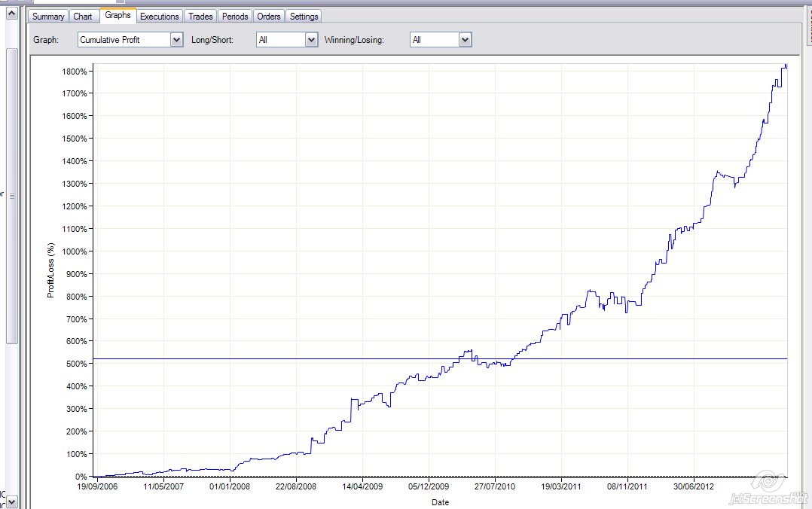
Task: Click the 1000% label on vertical axis
Action: tap(74, 251)
